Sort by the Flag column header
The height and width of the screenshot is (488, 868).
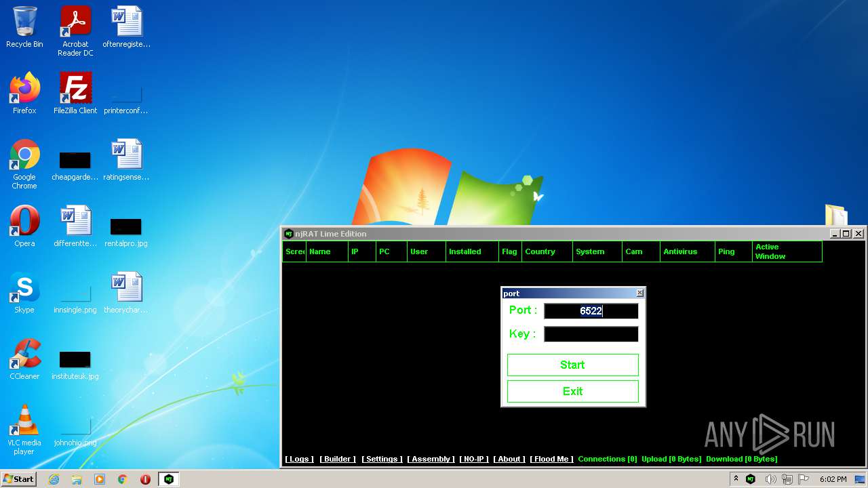tap(510, 251)
